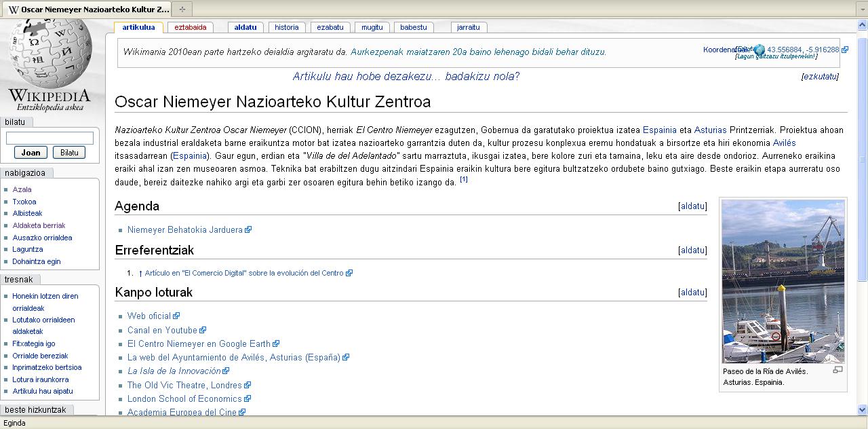Image resolution: width=868 pixels, height=429 pixels.
Task: Hide the notice via ezkutatu link
Action: pyautogui.click(x=820, y=77)
